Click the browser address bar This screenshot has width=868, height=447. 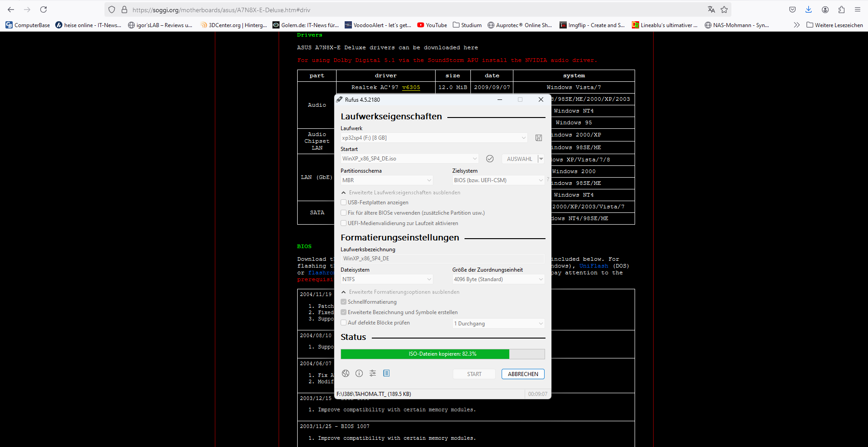click(x=317, y=9)
